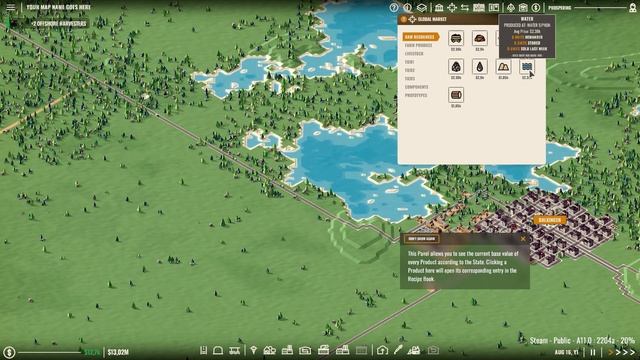Click the Don't Show Again button

coord(421,239)
